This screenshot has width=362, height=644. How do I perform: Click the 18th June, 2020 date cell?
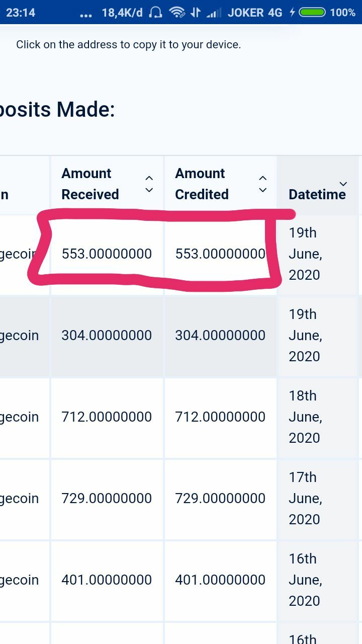(x=318, y=417)
